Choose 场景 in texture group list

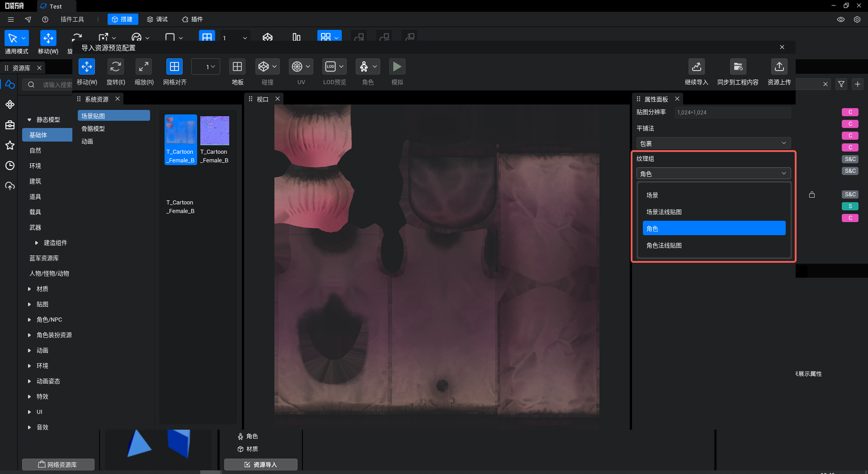coord(714,195)
